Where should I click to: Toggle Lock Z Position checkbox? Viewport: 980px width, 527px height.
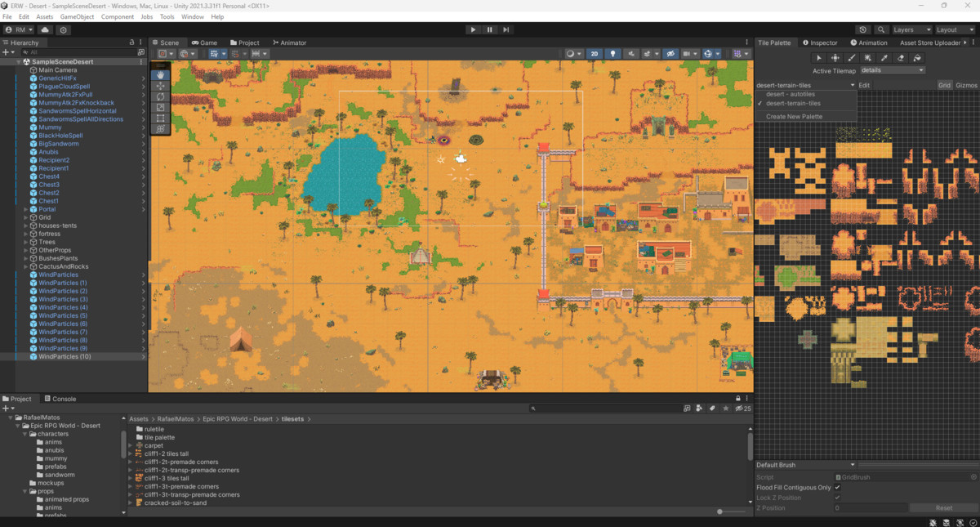[837, 498]
